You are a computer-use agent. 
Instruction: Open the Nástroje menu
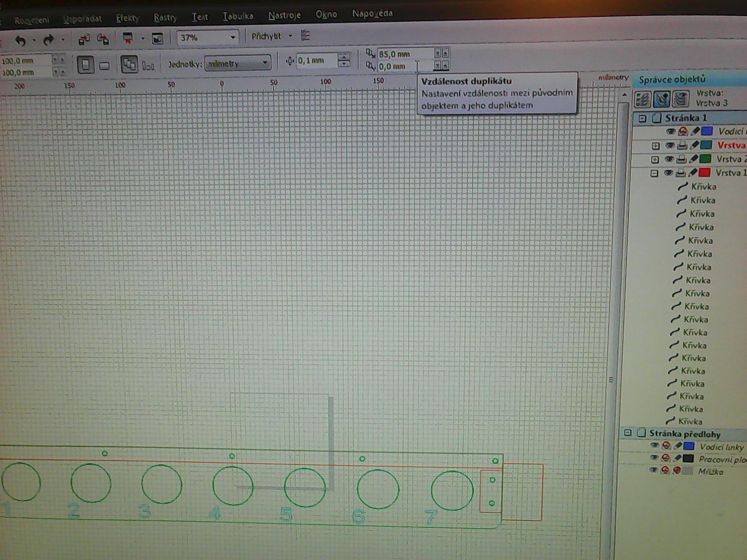tap(284, 15)
